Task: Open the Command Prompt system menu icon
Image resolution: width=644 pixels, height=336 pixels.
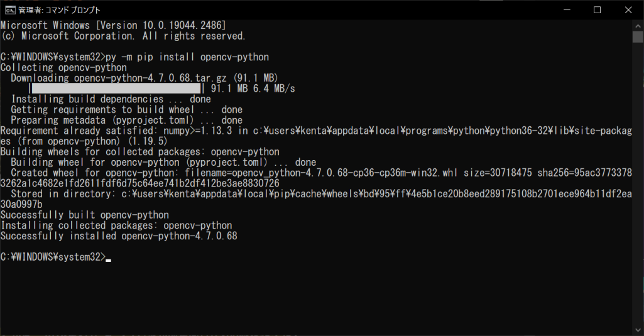Action: (10, 10)
